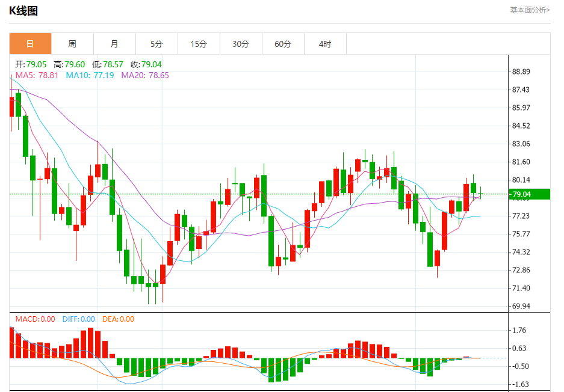The image size is (564, 392).
Task: Open the 30分 interval tab
Action: (241, 44)
